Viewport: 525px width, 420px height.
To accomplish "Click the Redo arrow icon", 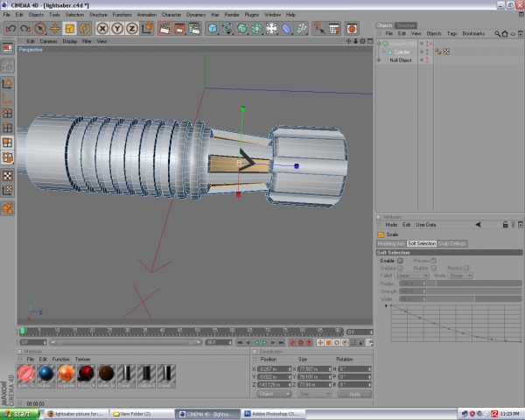I will (x=25, y=29).
